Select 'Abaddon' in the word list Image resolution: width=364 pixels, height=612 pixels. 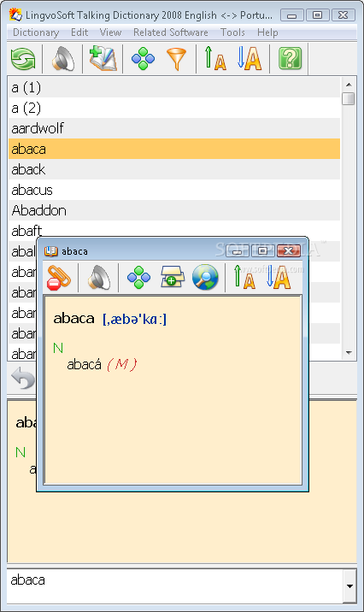click(x=174, y=210)
